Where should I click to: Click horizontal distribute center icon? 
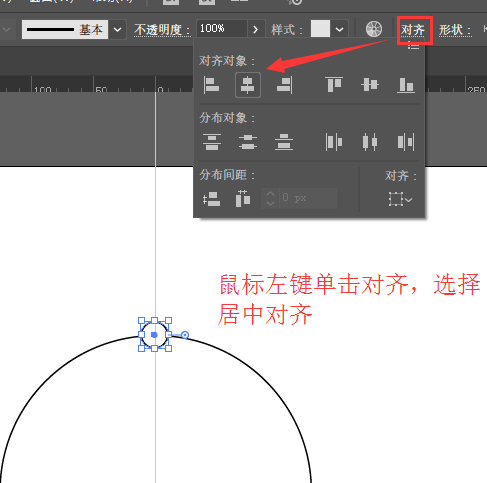coord(370,142)
